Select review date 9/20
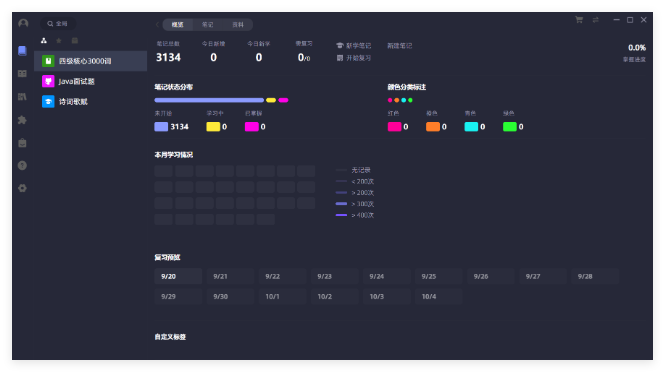This screenshot has width=665, height=372. point(178,276)
